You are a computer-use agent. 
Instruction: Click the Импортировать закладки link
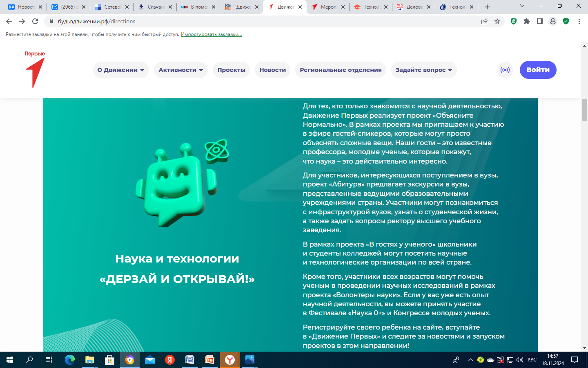211,34
